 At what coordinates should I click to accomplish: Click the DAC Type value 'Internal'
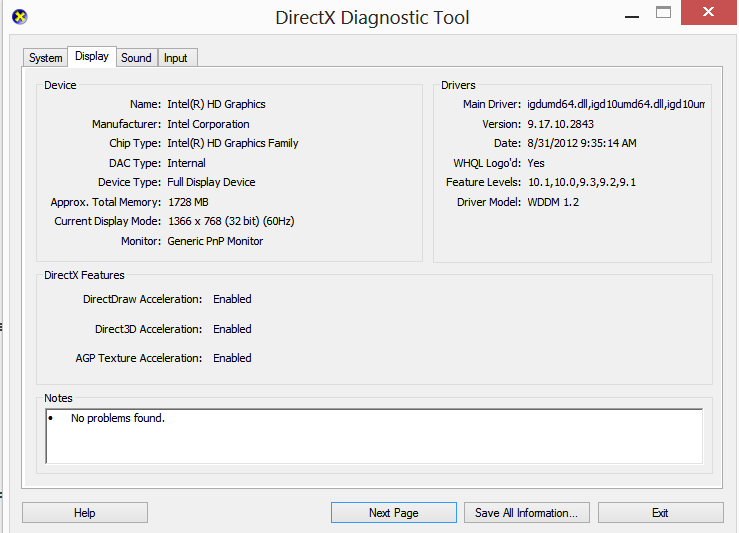(186, 163)
